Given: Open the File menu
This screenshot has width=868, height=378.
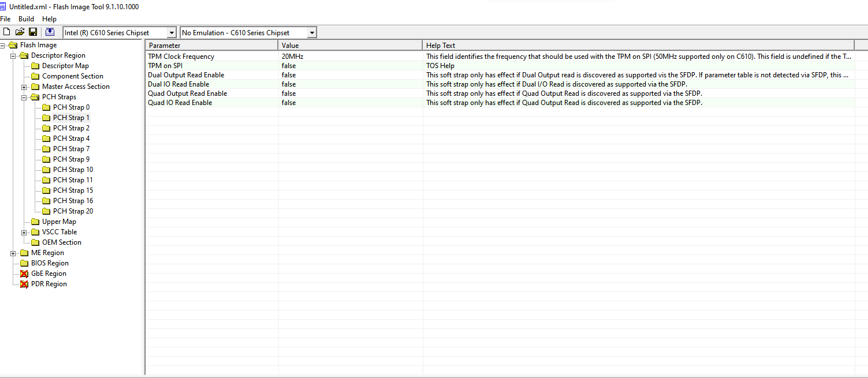Looking at the screenshot, I should point(5,19).
